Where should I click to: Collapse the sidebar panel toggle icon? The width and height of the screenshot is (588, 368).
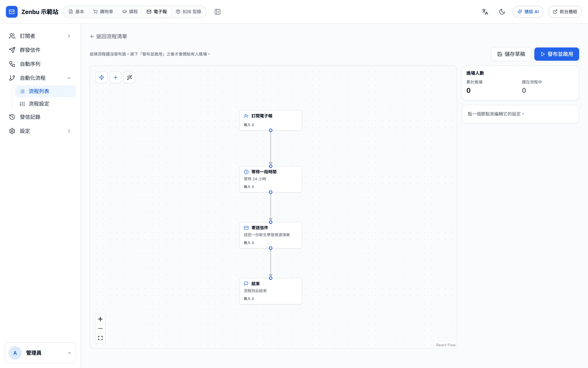[x=217, y=12]
